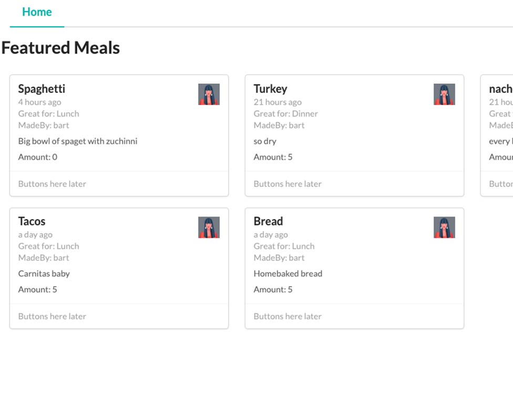Open the Turkey meal title
513x420 pixels.
(270, 89)
